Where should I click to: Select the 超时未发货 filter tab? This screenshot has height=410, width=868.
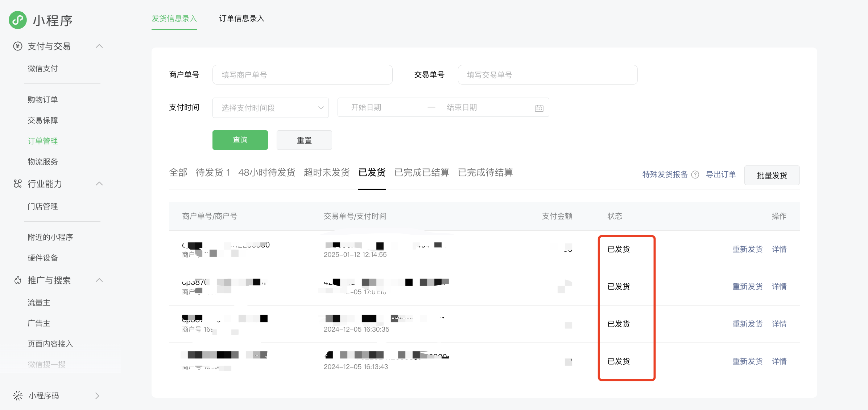pyautogui.click(x=327, y=172)
